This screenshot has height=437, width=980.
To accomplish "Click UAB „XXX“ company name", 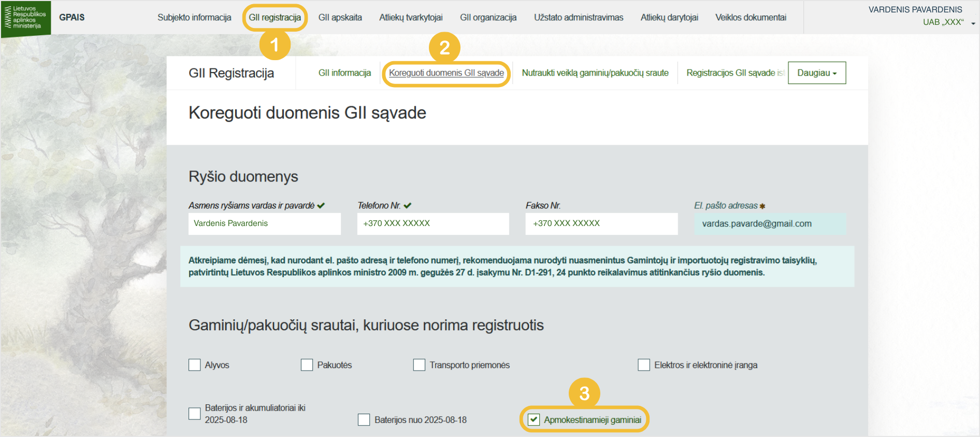I will tap(943, 22).
